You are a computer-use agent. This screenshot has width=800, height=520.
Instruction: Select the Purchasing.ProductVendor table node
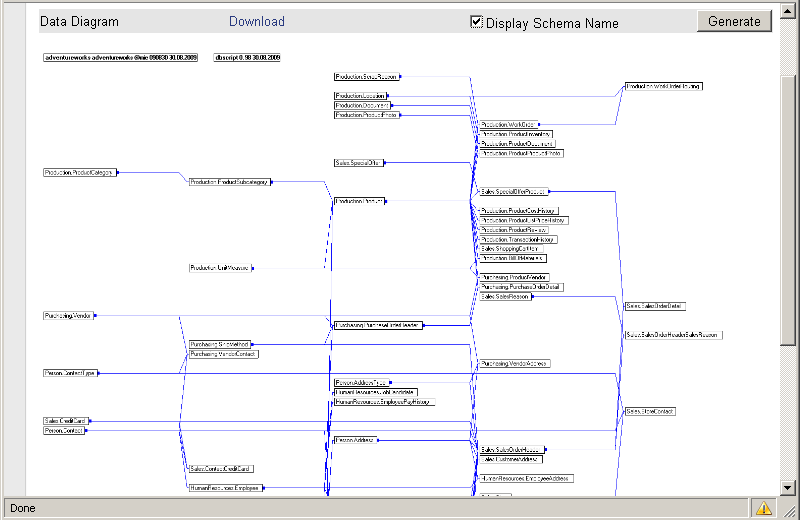(514, 278)
